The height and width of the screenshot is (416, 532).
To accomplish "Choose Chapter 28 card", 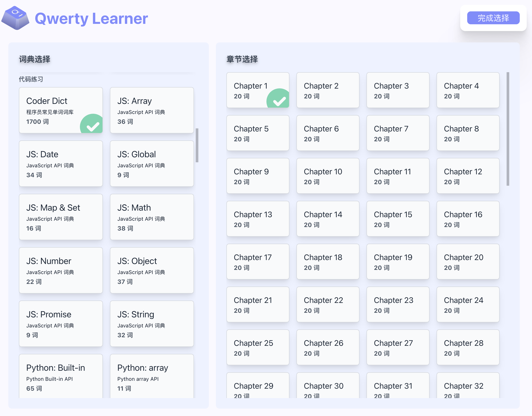I will click(468, 347).
